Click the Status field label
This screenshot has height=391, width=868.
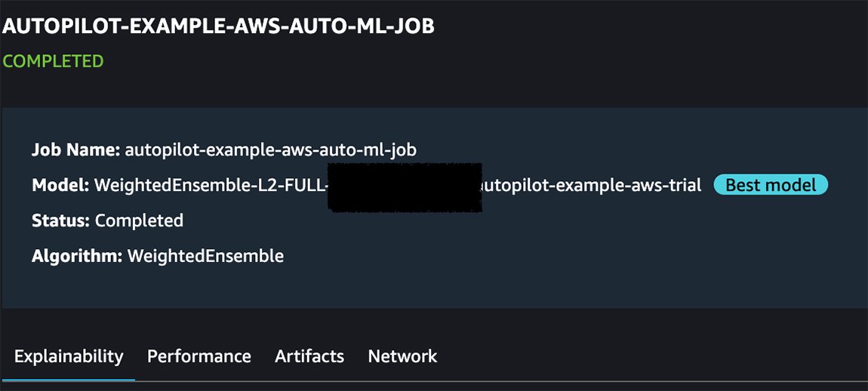pos(61,220)
